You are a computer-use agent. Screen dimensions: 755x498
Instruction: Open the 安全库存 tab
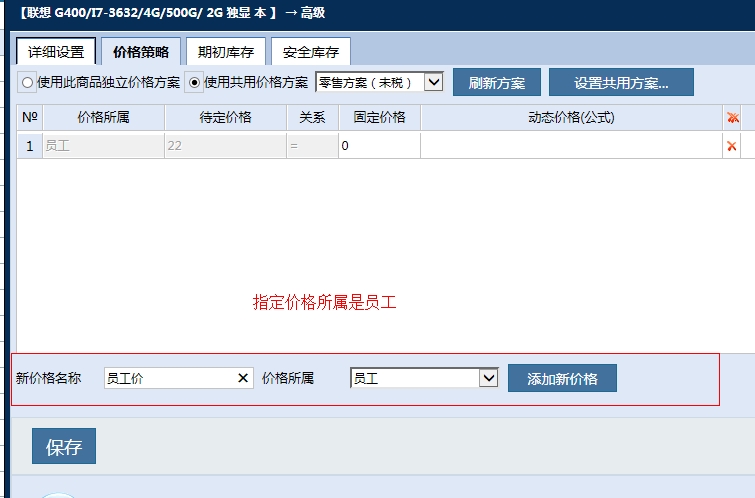click(310, 51)
